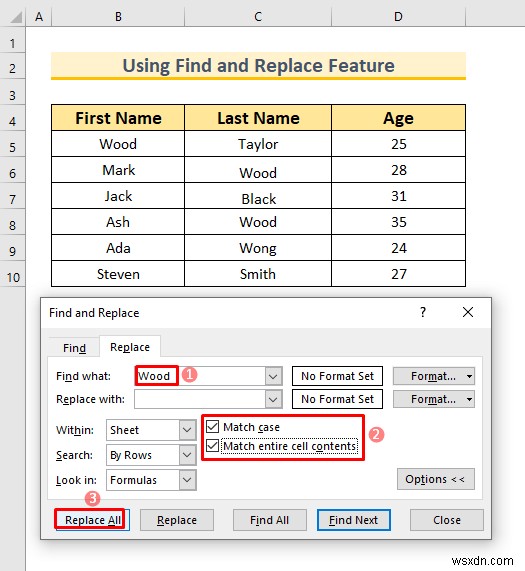Toggle the Match case checkbox
The height and width of the screenshot is (571, 525).
point(213,426)
